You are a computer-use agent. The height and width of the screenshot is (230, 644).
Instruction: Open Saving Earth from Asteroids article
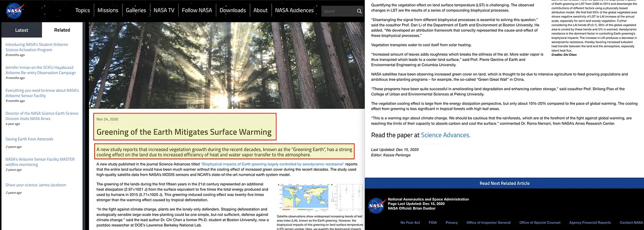point(29,139)
